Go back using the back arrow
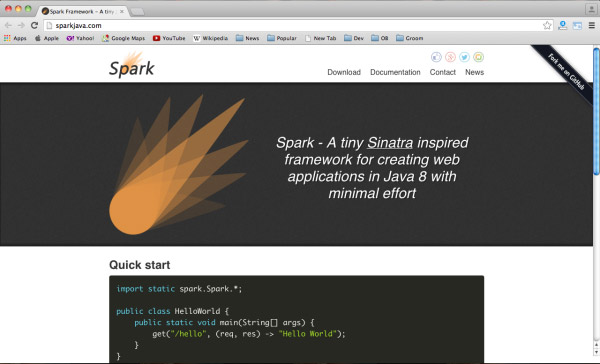The image size is (600, 364). click(8, 25)
